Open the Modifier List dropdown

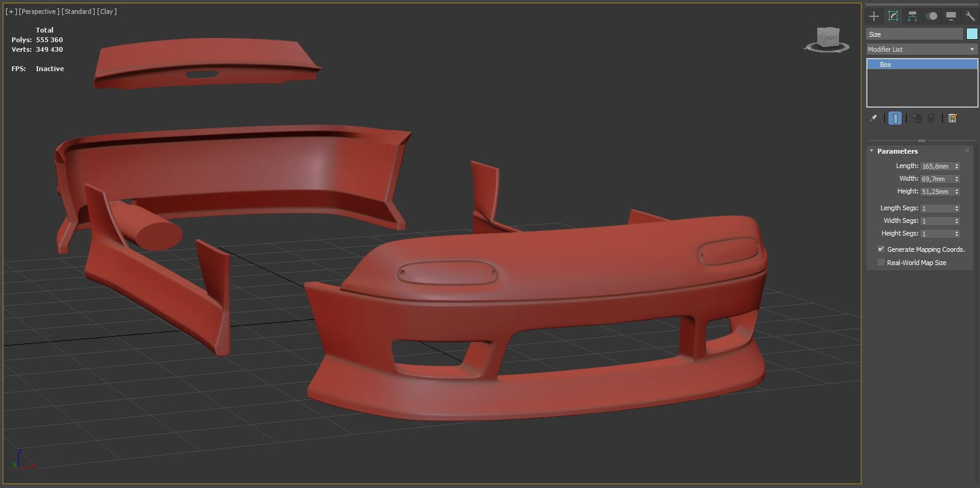[x=922, y=49]
